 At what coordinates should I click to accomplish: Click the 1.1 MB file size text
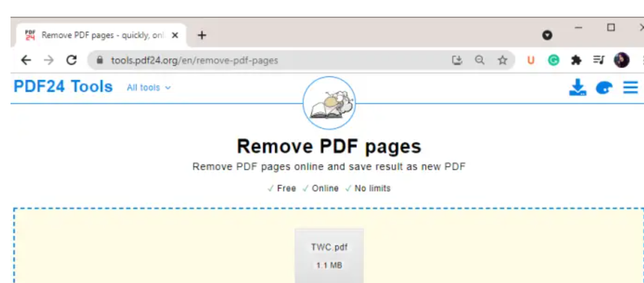329,266
